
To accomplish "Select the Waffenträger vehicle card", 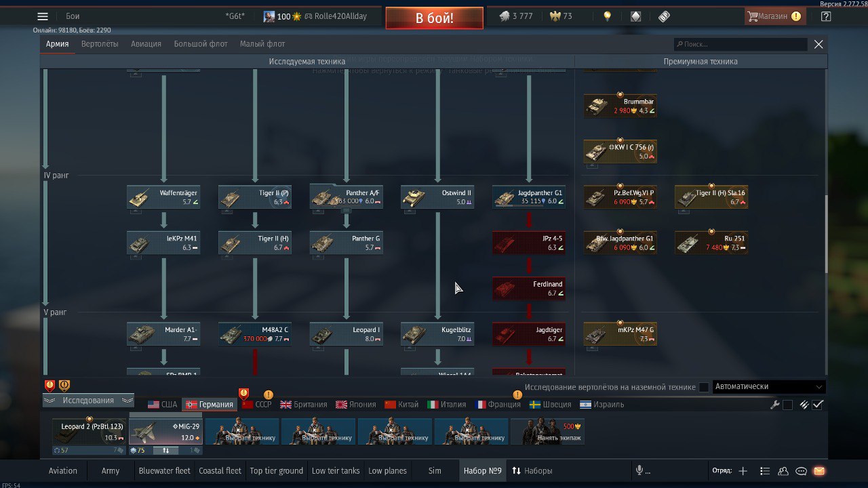I will click(163, 197).
